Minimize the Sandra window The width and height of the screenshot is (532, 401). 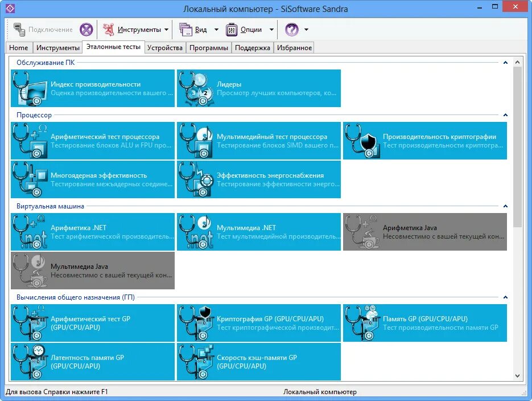(x=480, y=7)
